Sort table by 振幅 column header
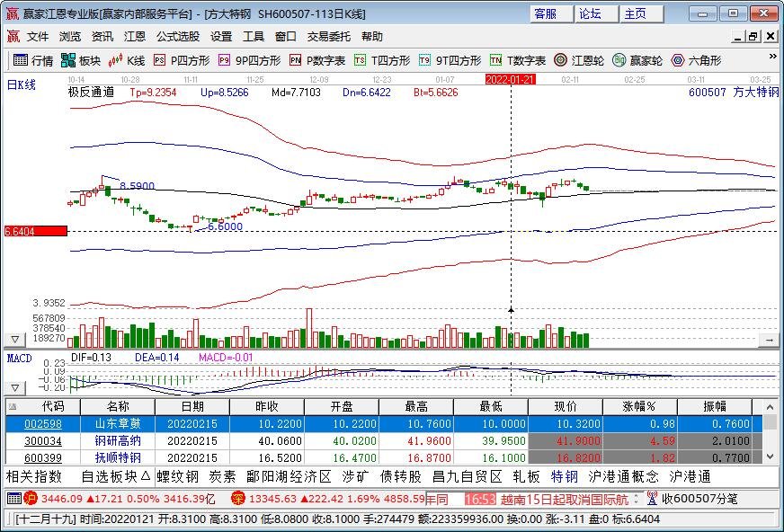Screen dimensions: 784x532 [715, 406]
